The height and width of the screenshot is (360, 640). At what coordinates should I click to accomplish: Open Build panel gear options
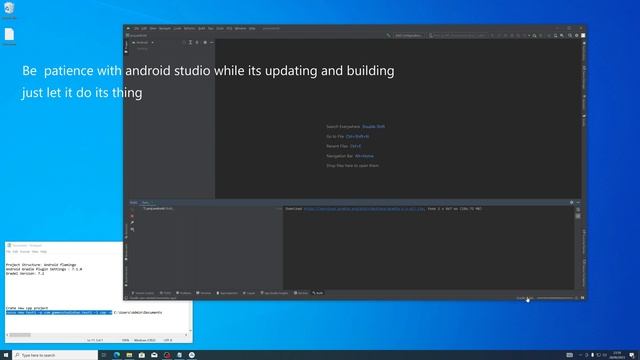click(571, 202)
